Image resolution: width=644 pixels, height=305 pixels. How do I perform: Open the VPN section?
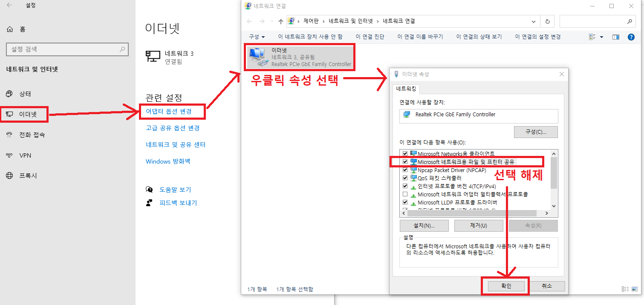tap(19, 155)
